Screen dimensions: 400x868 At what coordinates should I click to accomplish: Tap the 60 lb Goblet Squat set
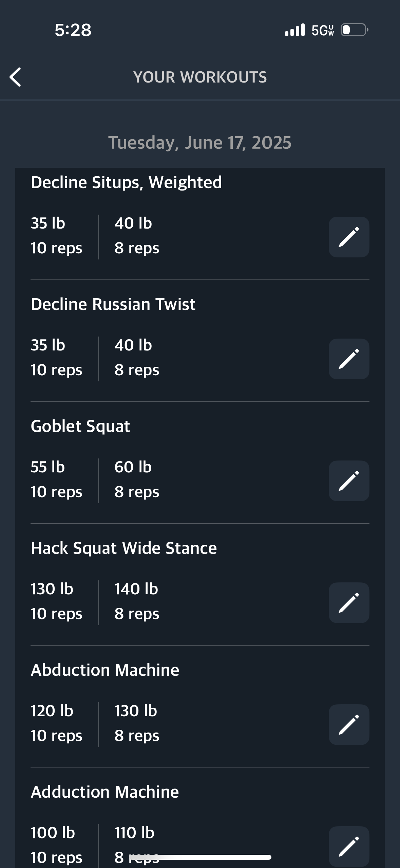137,479
